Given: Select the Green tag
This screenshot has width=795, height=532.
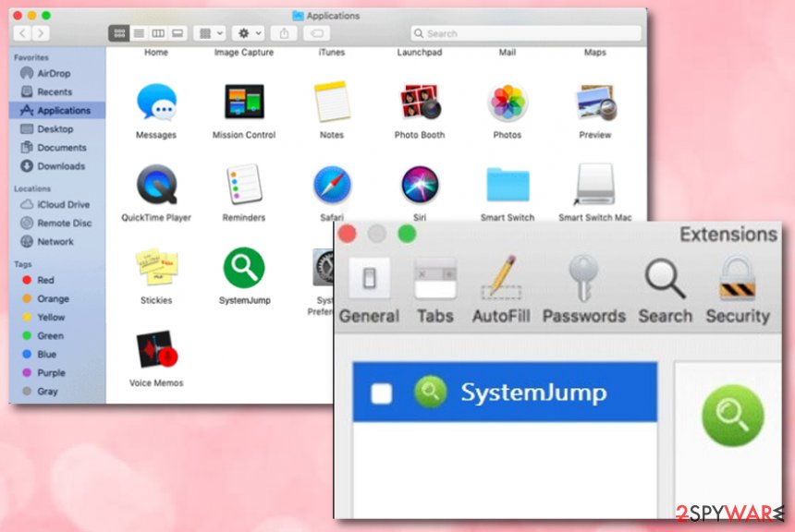Looking at the screenshot, I should click(56, 335).
